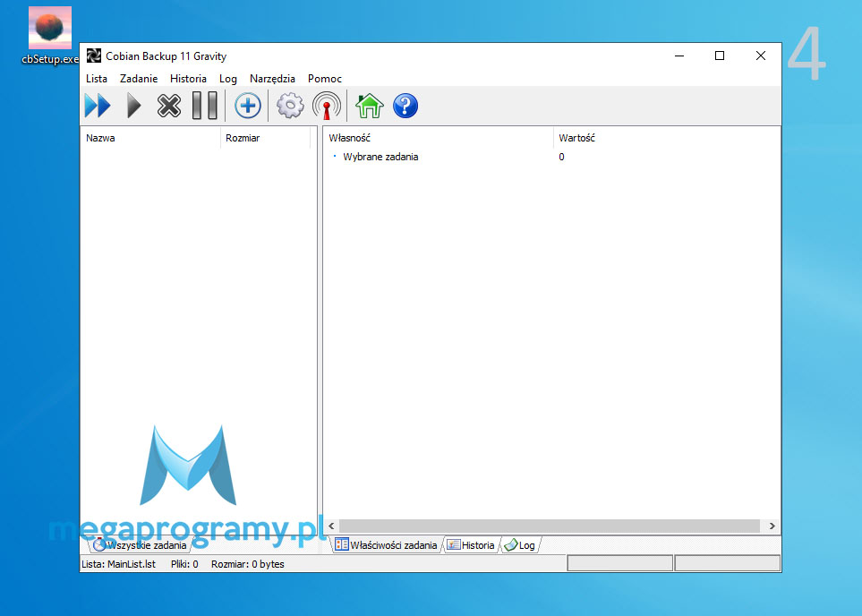
Task: Switch to the Historia bottom tab
Action: click(471, 545)
